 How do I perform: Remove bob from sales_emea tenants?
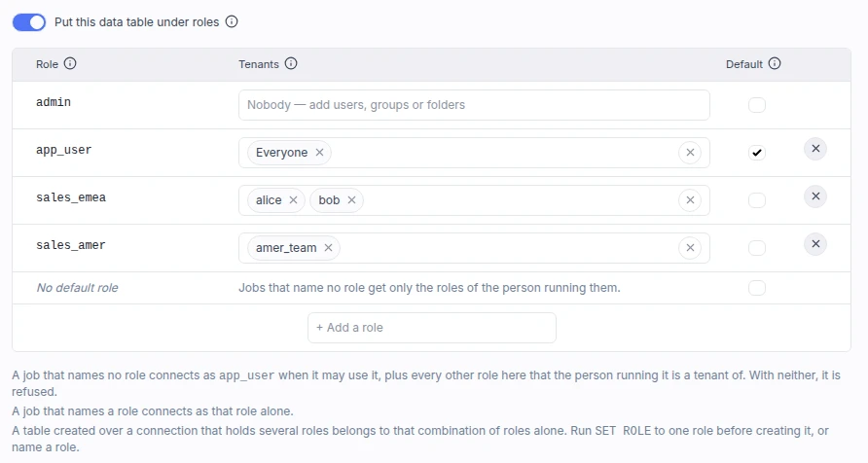tap(351, 200)
